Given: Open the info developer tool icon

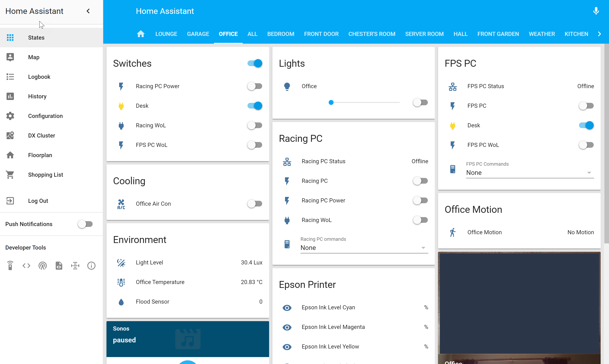Looking at the screenshot, I should (91, 266).
